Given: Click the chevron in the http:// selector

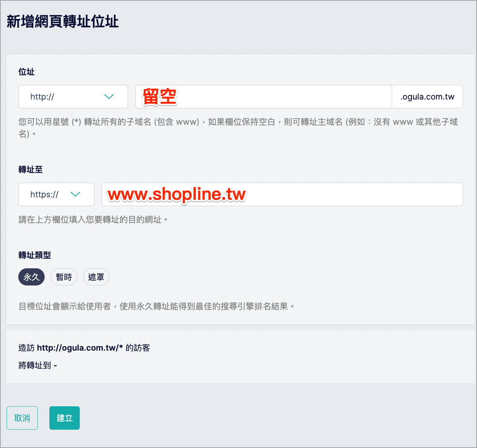Looking at the screenshot, I should [x=109, y=97].
